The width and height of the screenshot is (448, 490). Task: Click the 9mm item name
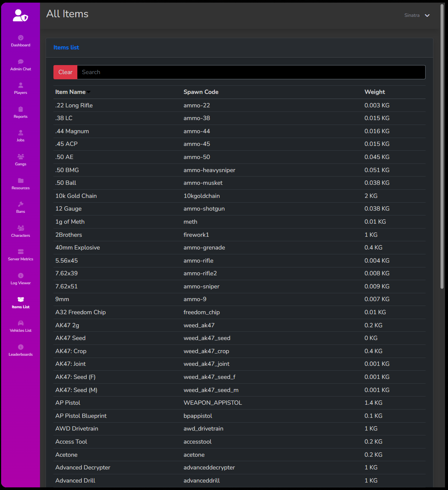(x=62, y=299)
